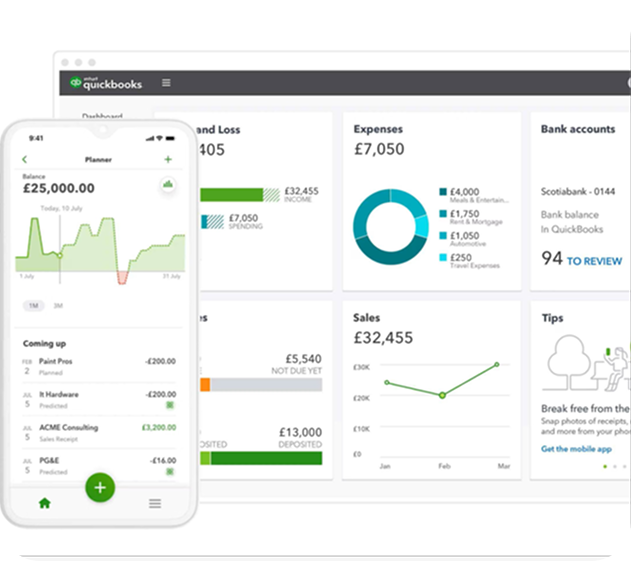Click the Mar point on Sales chart

coord(497,364)
